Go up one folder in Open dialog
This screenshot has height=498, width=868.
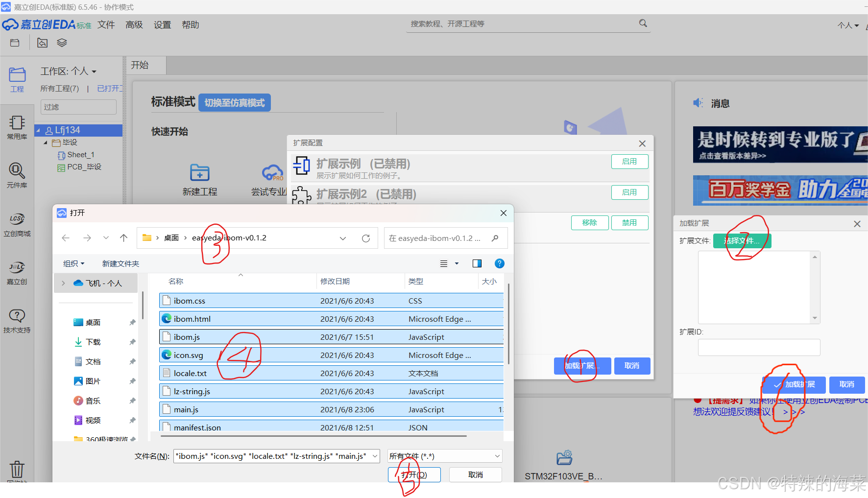(x=123, y=238)
